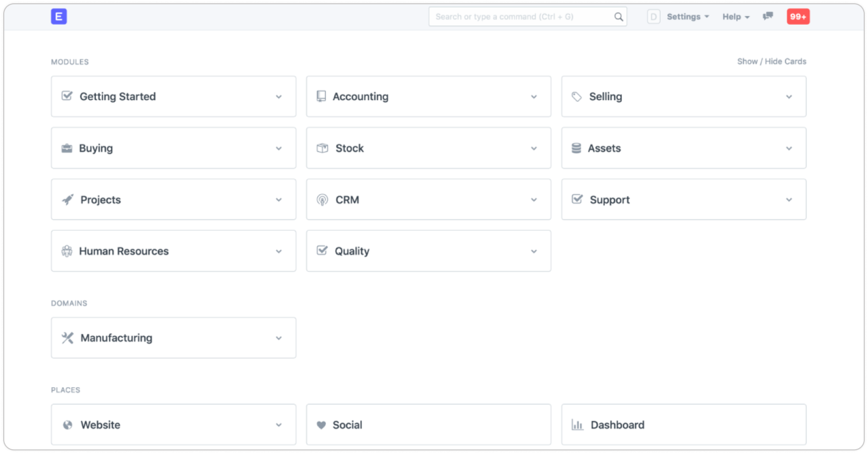868x454 pixels.
Task: Click the ERPNext home logo icon
Action: (x=59, y=17)
